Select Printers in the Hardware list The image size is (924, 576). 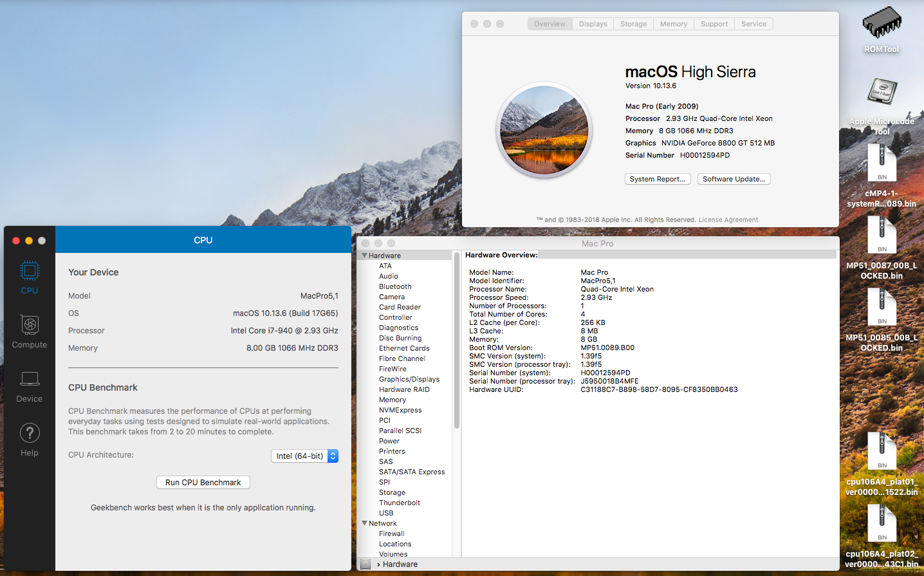392,451
